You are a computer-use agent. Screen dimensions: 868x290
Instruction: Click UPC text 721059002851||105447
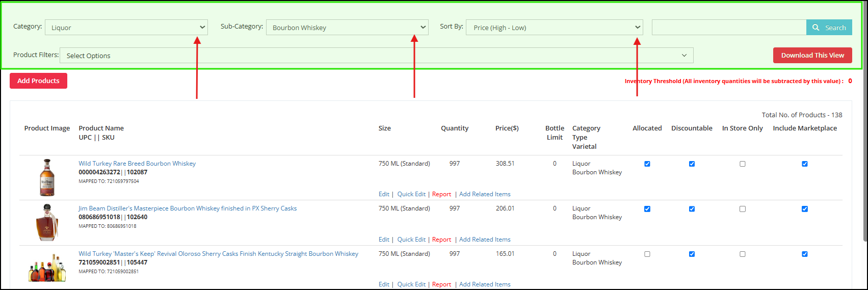pos(113,262)
